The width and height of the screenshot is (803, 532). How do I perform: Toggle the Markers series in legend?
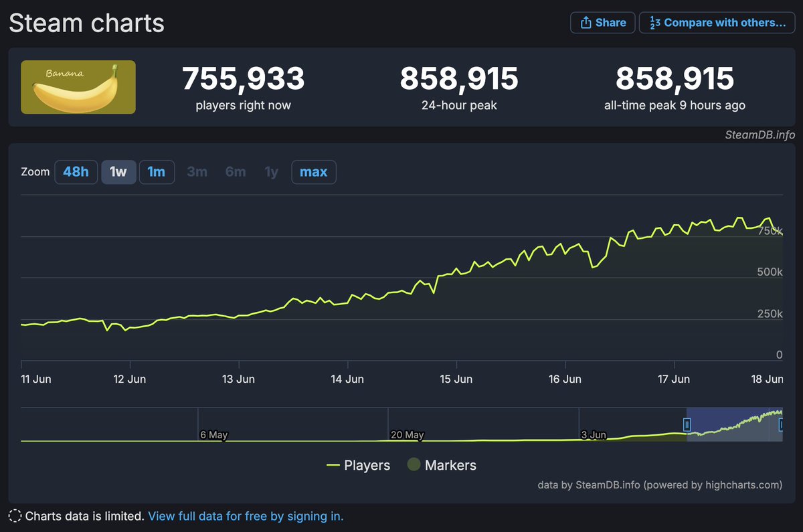[442, 465]
